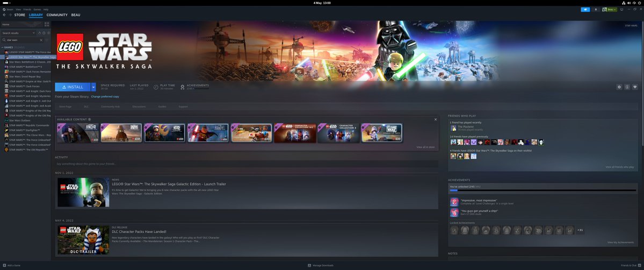This screenshot has height=270, width=644.
Task: Click the Available Content help question icon
Action: pos(90,119)
